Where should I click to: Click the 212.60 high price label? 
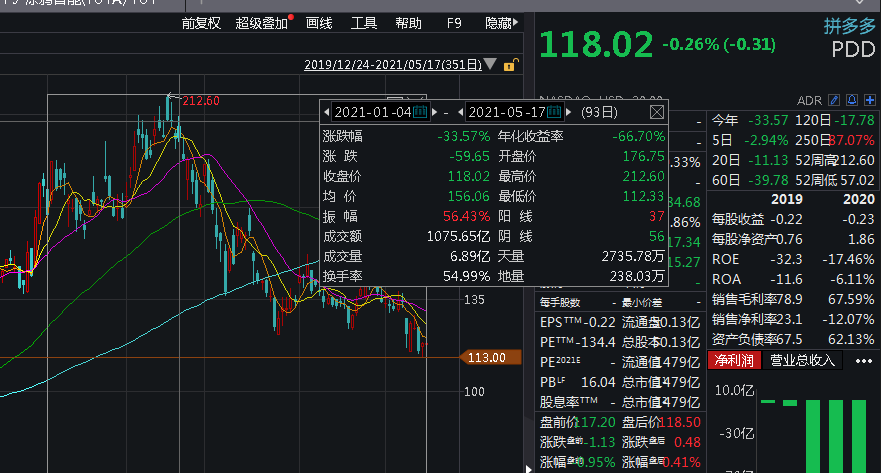coord(201,101)
